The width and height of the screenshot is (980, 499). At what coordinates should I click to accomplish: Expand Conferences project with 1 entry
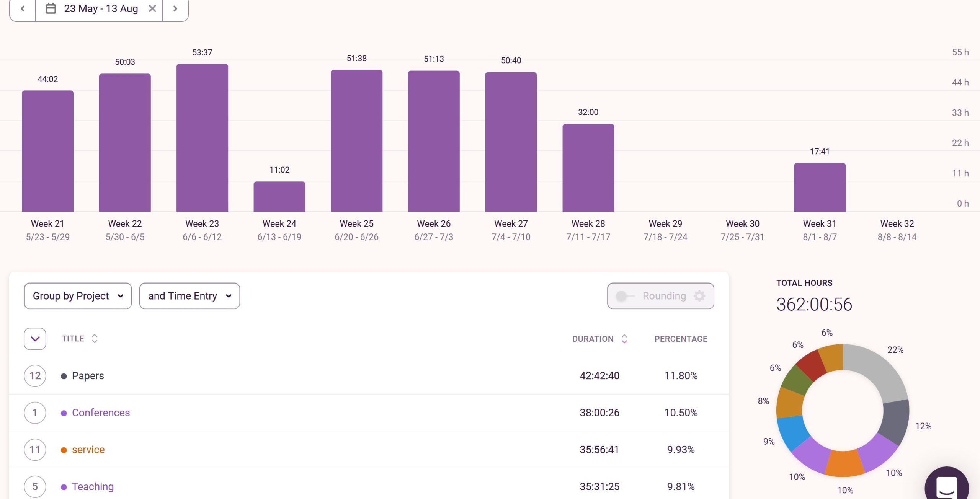coord(35,413)
